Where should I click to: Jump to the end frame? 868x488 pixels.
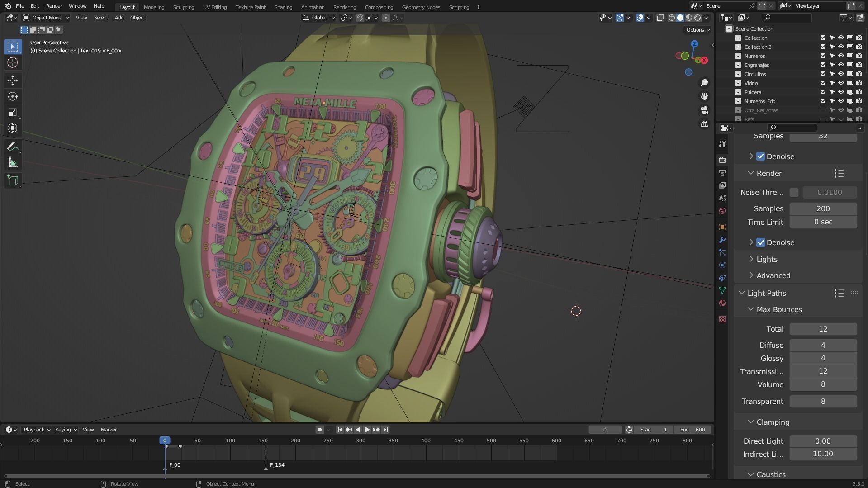pyautogui.click(x=385, y=430)
